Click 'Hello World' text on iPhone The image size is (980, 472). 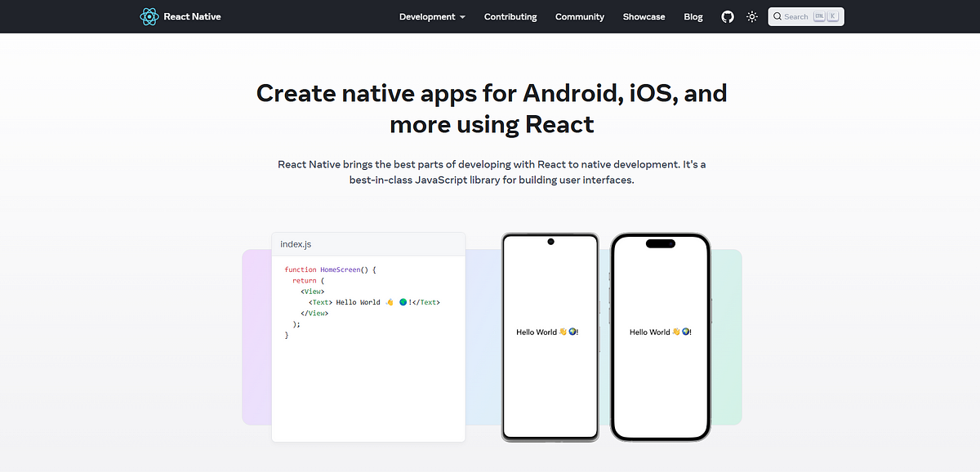point(661,332)
